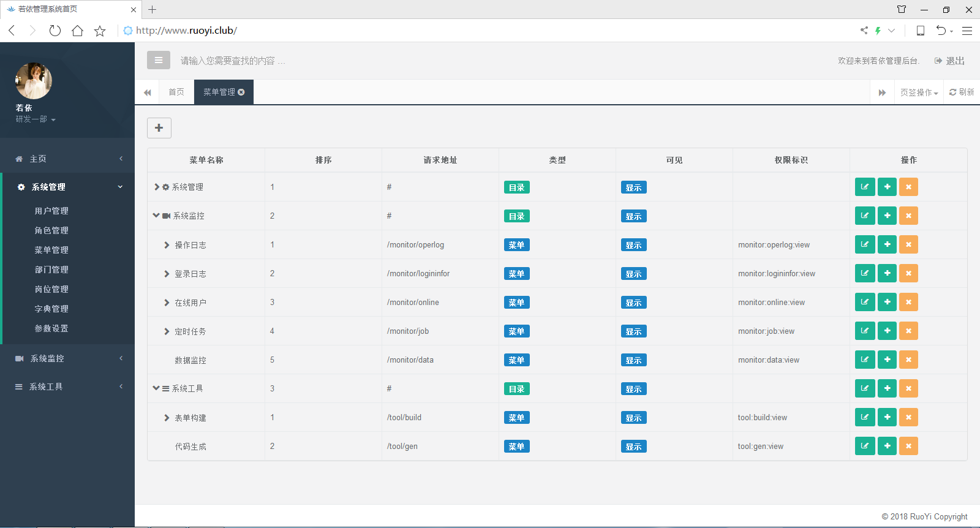Viewport: 980px width, 528px height.
Task: Click the user avatar photo
Action: [34, 81]
